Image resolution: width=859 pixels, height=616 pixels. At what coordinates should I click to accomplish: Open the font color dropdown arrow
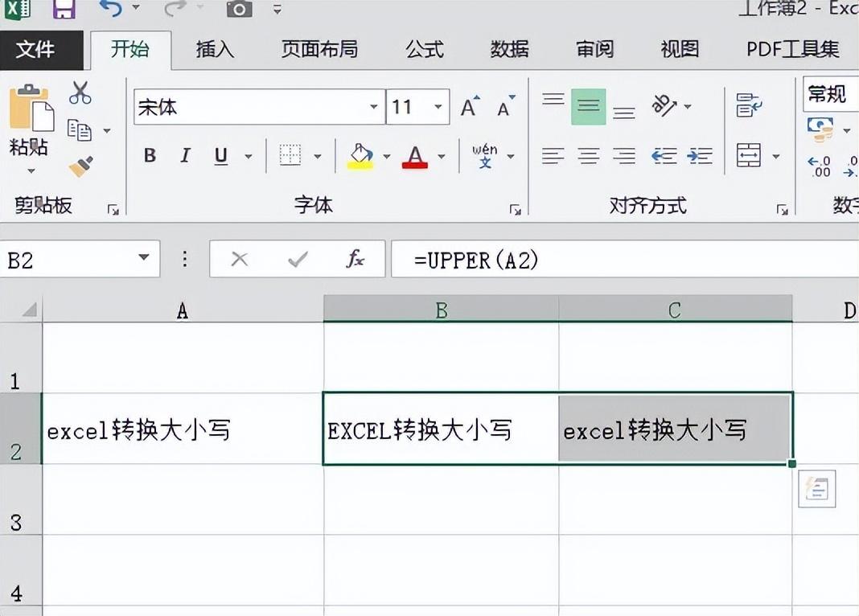pyautogui.click(x=442, y=157)
